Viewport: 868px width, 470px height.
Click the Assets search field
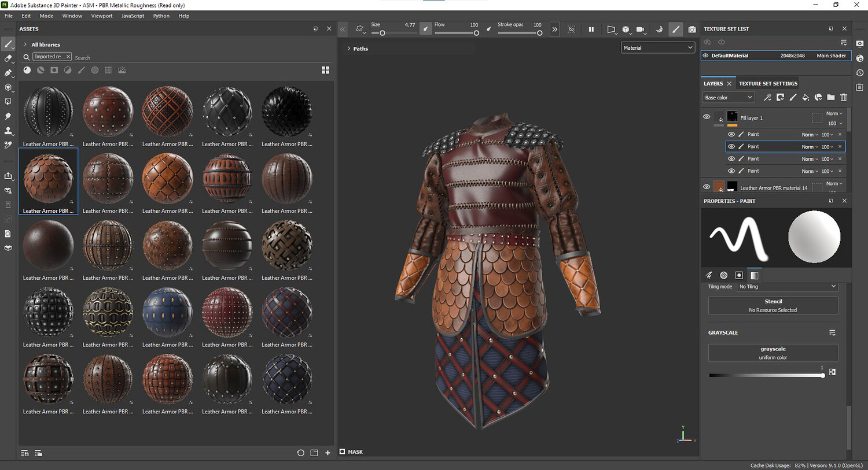[x=202, y=57]
